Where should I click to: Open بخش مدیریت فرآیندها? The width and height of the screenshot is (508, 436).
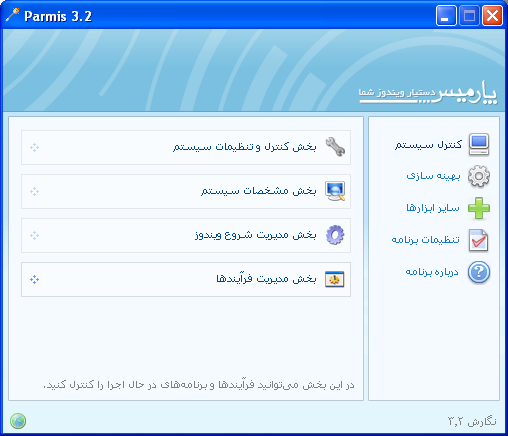click(x=186, y=279)
